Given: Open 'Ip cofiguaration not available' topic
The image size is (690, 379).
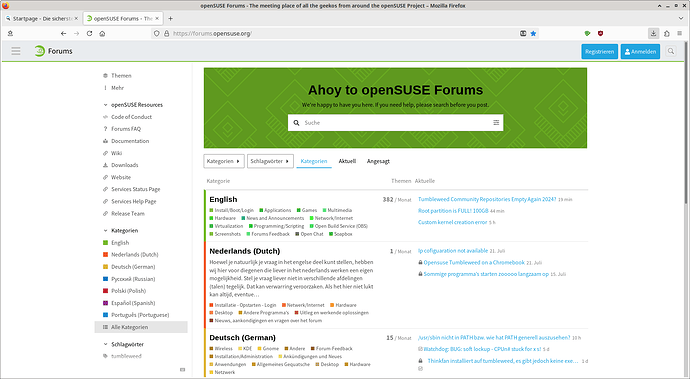Looking at the screenshot, I should tap(453, 251).
